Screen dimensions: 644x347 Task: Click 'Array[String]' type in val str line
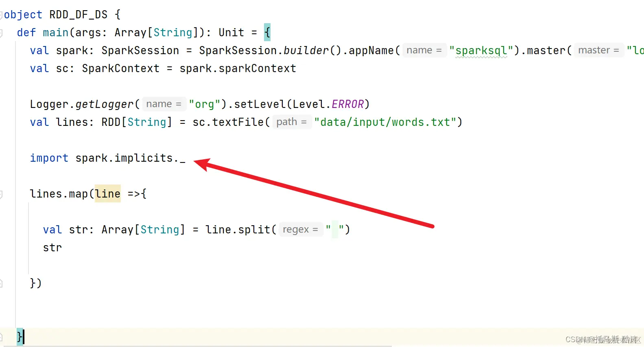(144, 230)
